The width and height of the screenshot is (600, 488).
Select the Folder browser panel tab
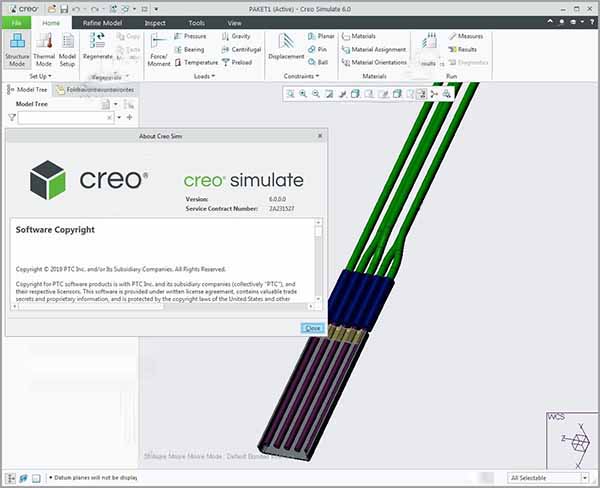point(95,90)
